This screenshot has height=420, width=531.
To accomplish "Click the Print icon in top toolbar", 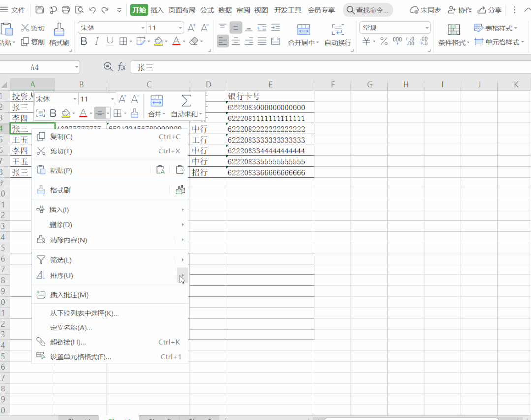I will pyautogui.click(x=65, y=10).
